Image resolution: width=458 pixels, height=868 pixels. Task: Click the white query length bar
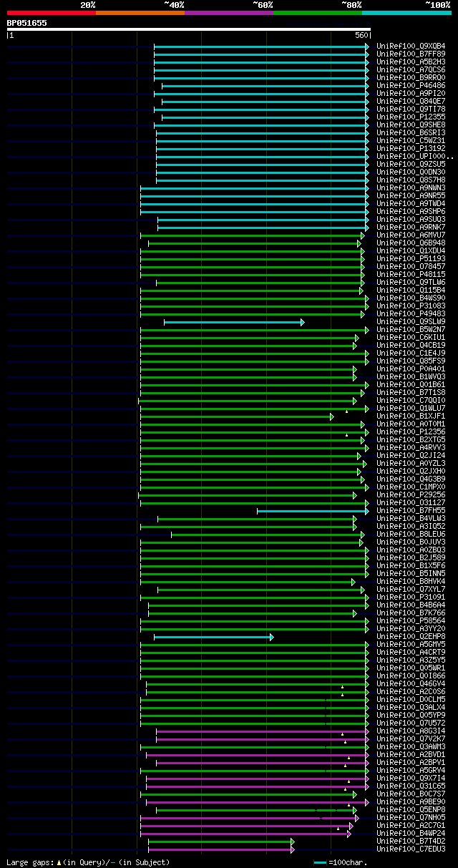coord(189,29)
